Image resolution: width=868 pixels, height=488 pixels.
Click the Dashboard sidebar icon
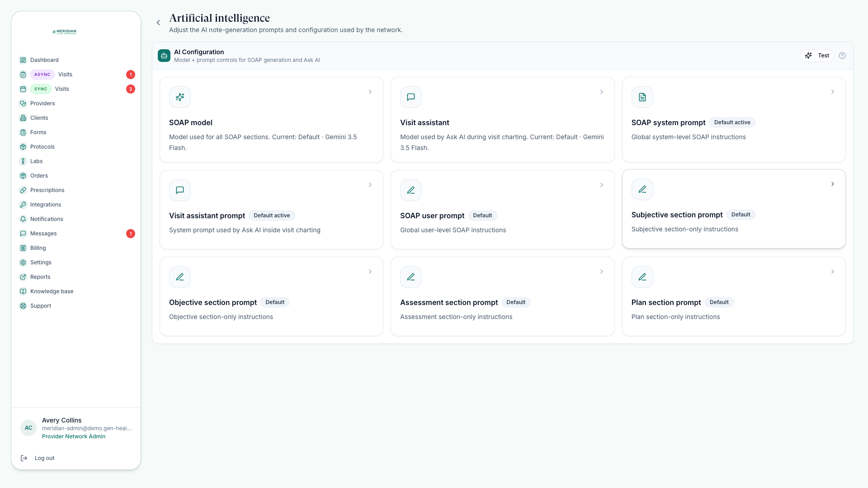point(23,60)
